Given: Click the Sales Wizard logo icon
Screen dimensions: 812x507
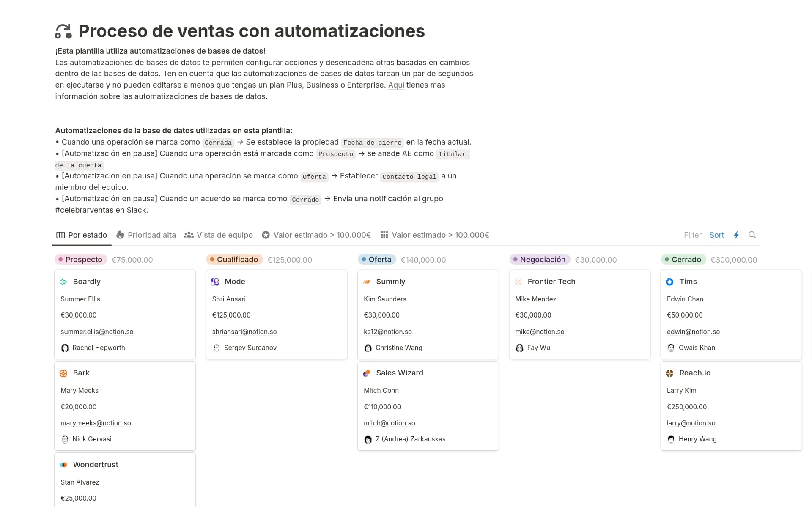Looking at the screenshot, I should 367,373.
